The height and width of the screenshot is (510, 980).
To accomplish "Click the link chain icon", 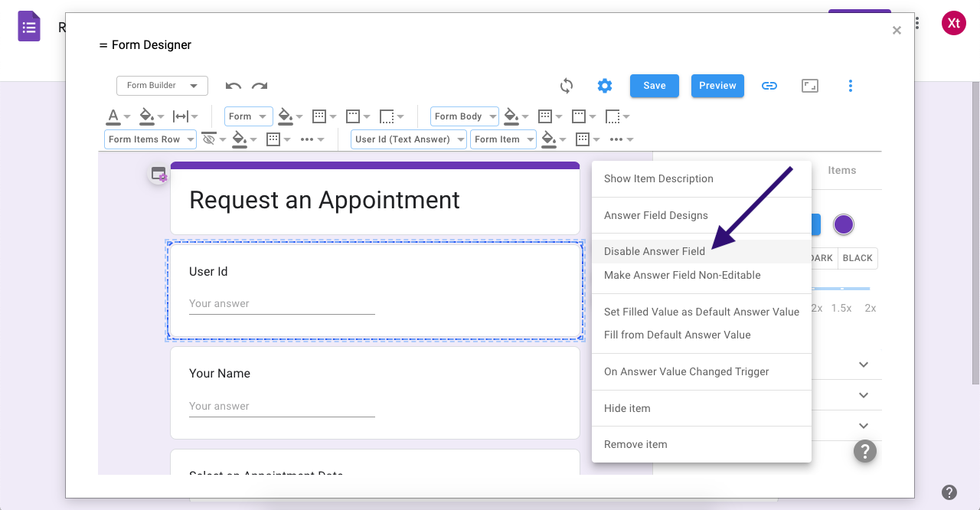I will pos(769,86).
